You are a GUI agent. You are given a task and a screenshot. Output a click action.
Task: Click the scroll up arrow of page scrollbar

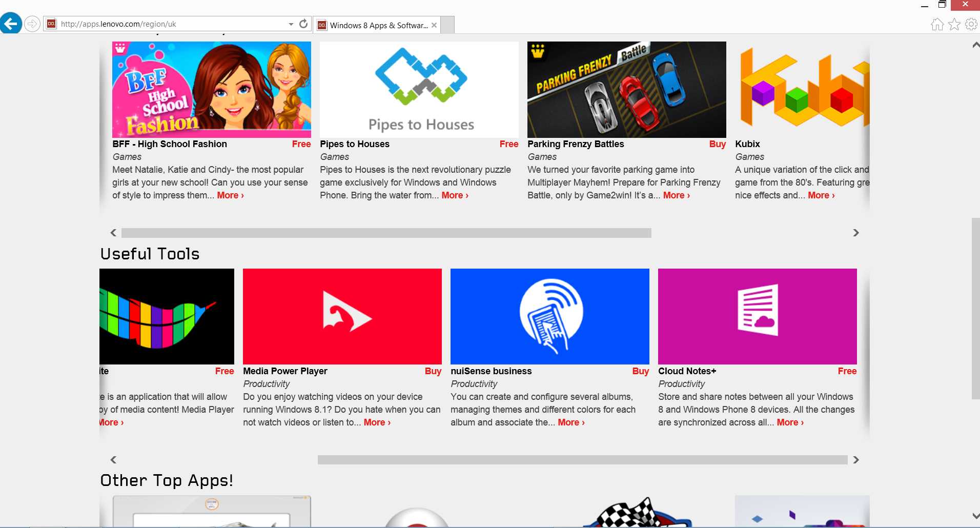(x=975, y=46)
